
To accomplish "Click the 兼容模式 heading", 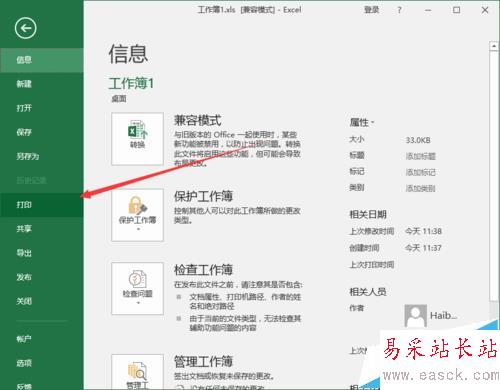I will click(x=198, y=120).
